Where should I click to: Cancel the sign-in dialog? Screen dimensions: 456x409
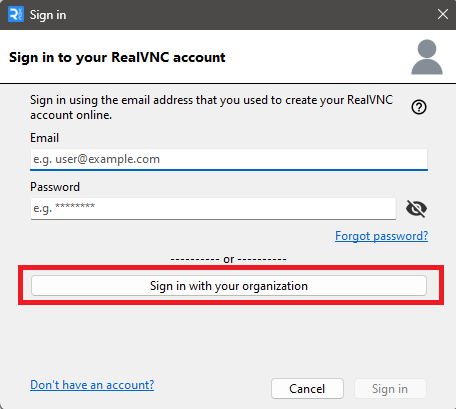coord(307,389)
